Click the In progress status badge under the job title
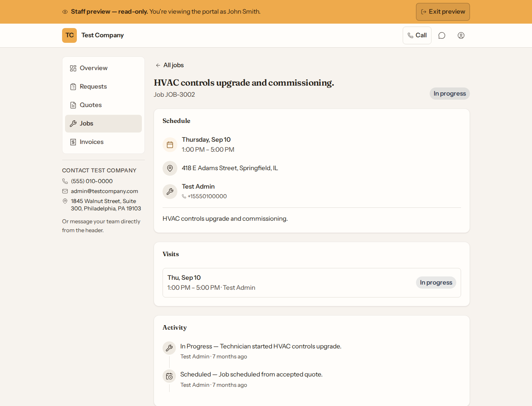 [450, 94]
